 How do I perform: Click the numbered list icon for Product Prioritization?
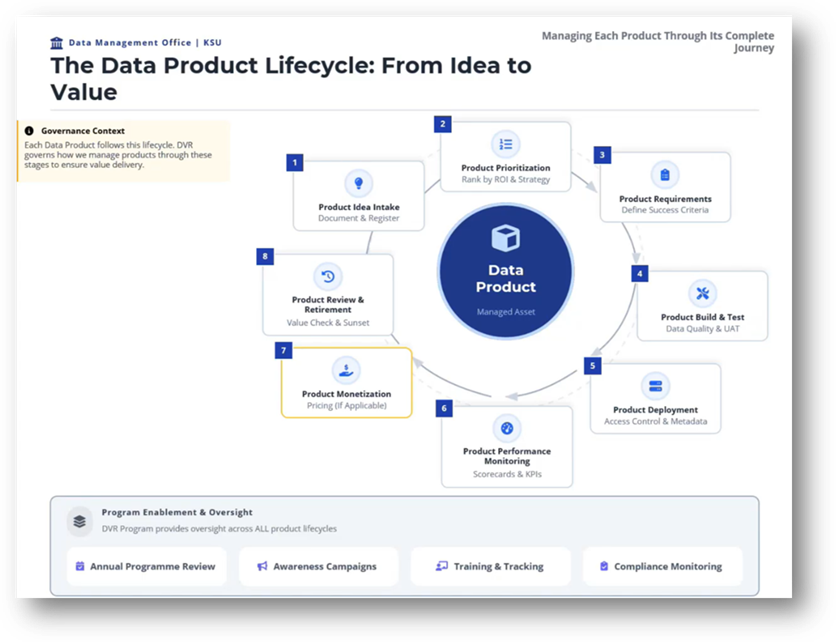click(x=505, y=144)
